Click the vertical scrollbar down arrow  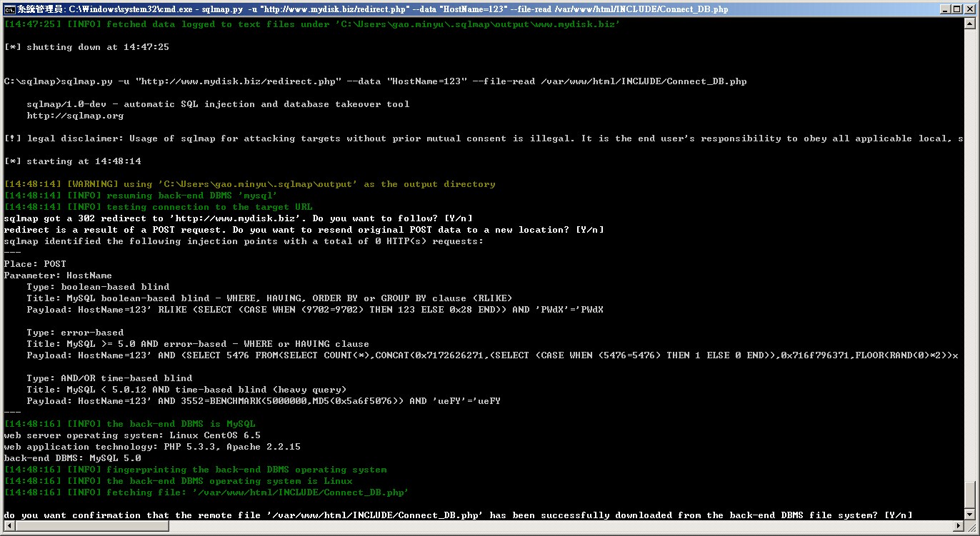point(970,514)
